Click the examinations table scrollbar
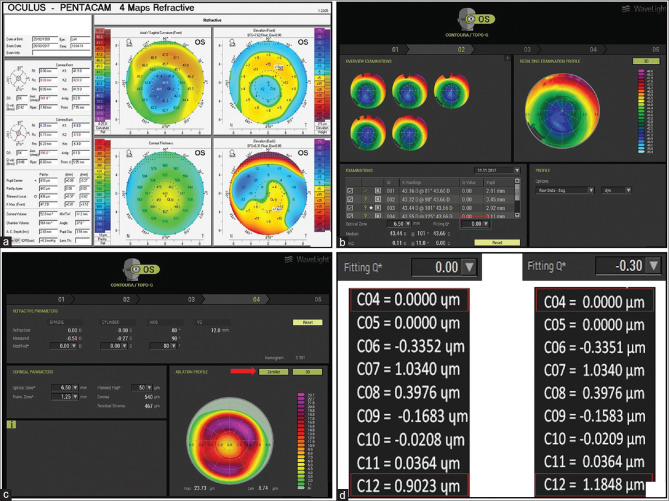Image resolution: width=669 pixels, height=501 pixels. coord(518,198)
